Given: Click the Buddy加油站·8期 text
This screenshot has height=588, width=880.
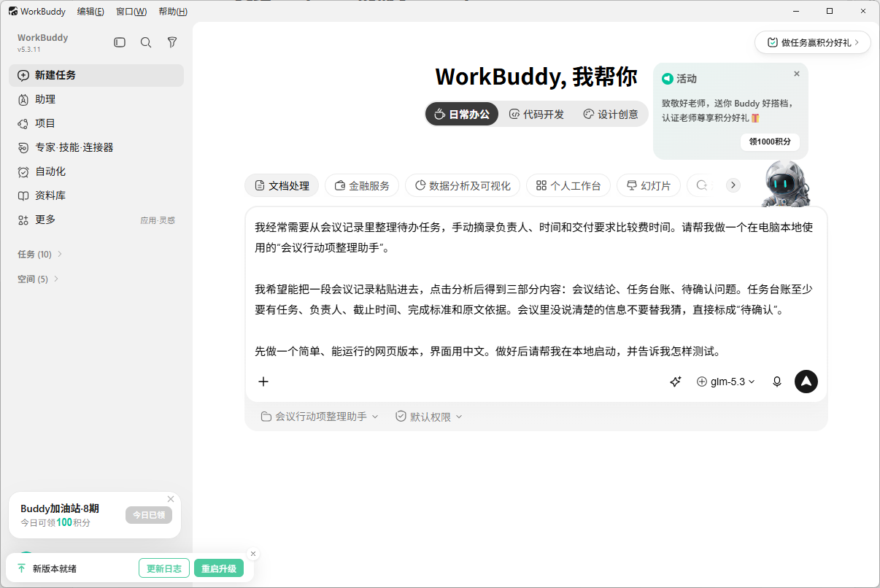Looking at the screenshot, I should 60,508.
